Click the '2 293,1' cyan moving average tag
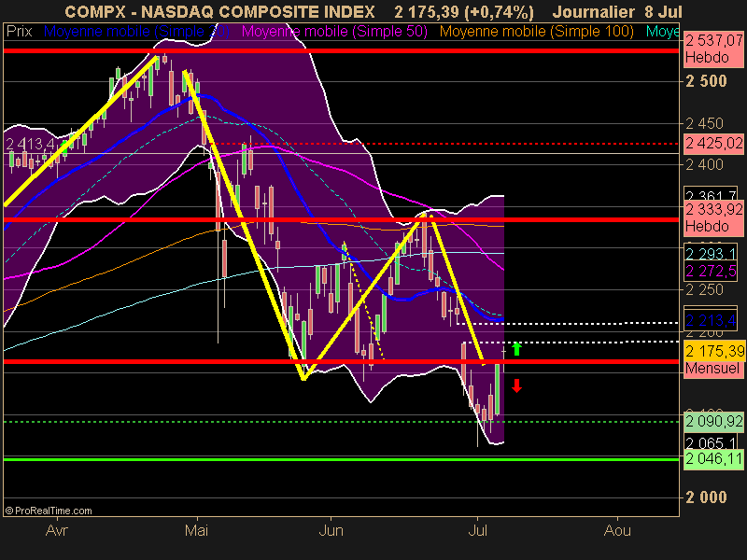The height and width of the screenshot is (560, 747). point(711,252)
